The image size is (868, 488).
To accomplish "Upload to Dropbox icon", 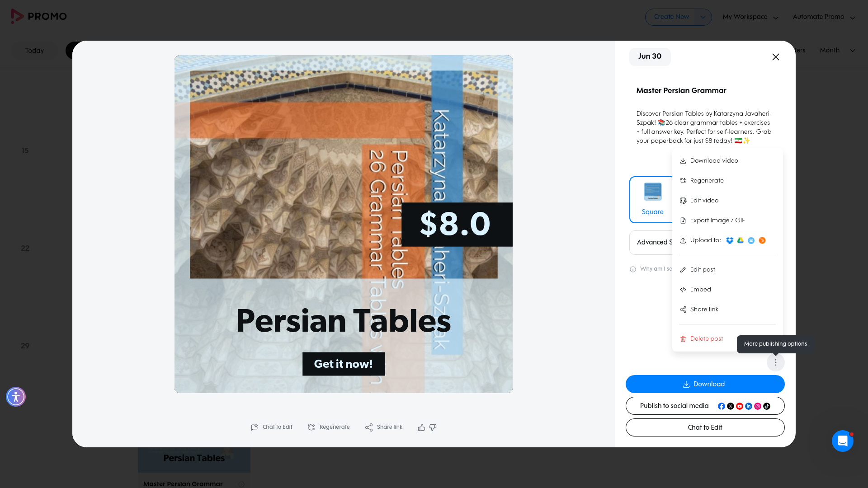I will [730, 240].
